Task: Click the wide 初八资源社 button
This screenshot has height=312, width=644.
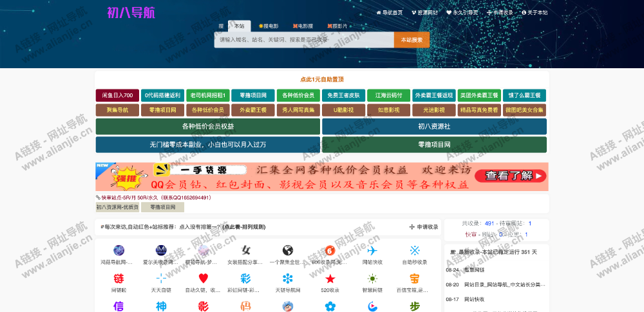Action: (434, 127)
